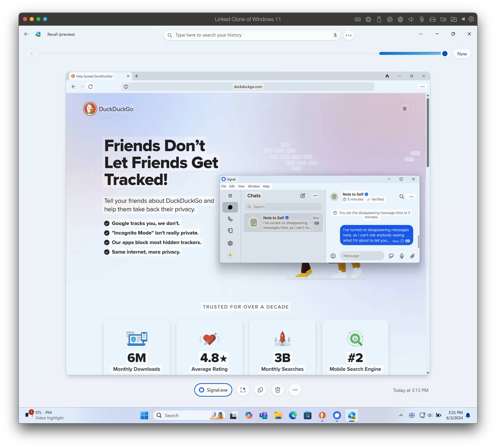
Task: Click the Recall delete snapshot trash icon
Action: [x=278, y=390]
